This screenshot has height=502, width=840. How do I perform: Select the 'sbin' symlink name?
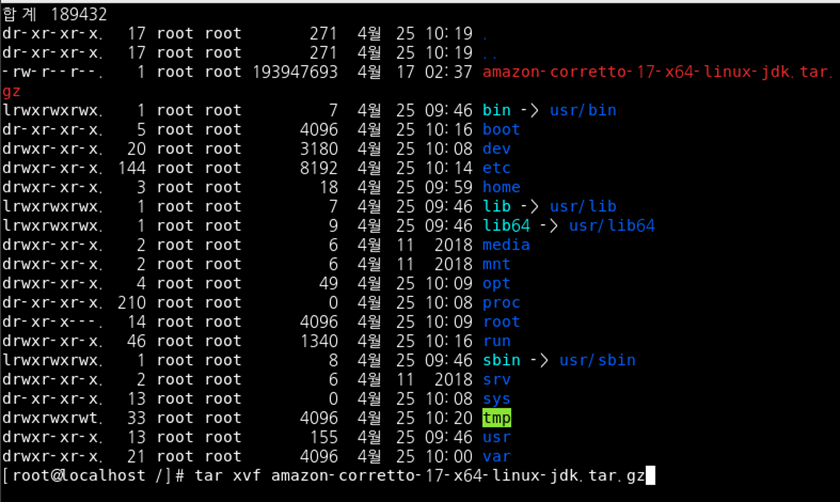click(501, 360)
